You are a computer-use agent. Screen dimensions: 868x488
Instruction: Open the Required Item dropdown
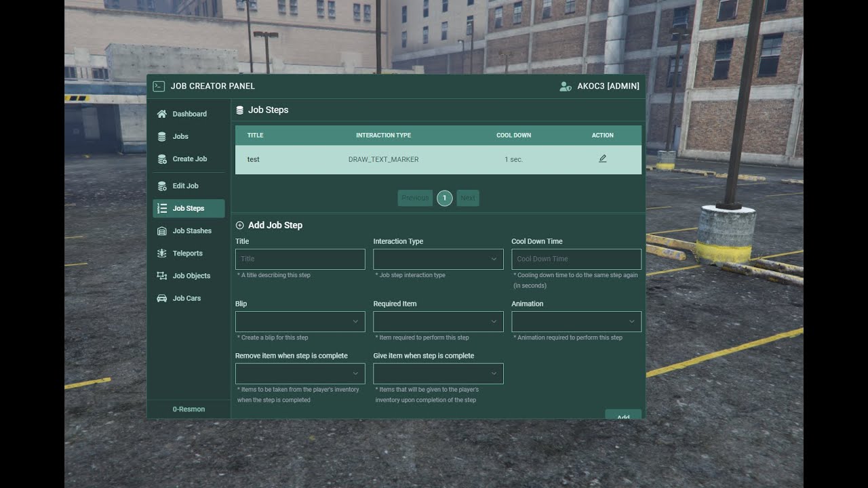pos(438,321)
